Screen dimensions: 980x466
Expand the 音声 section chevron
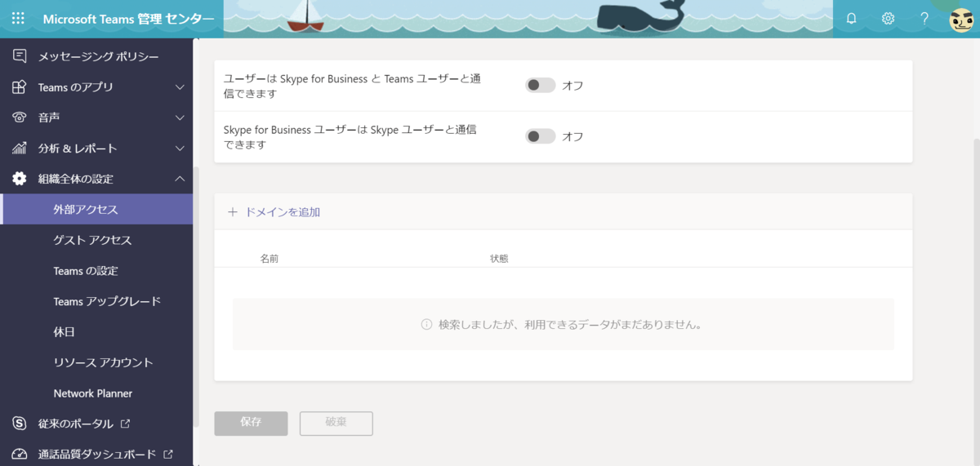(180, 118)
